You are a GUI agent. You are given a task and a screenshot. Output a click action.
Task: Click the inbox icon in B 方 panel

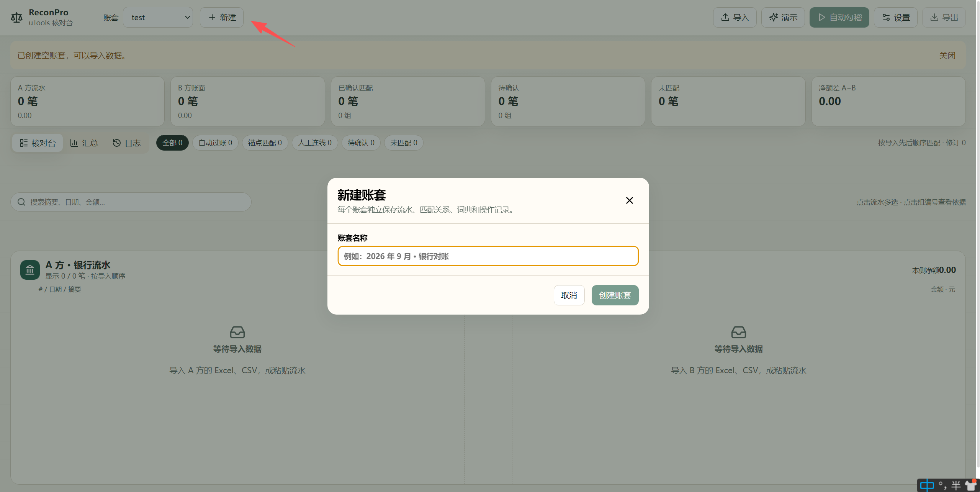coord(739,332)
